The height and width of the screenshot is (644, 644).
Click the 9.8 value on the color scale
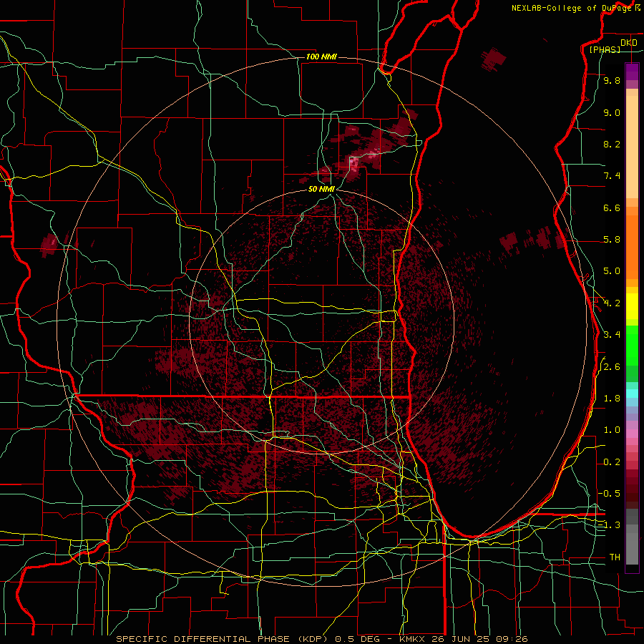pyautogui.click(x=612, y=81)
